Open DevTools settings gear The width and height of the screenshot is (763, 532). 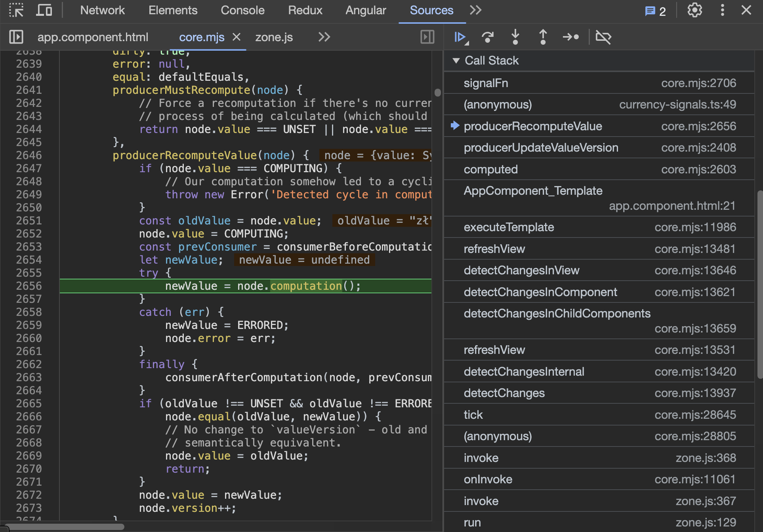point(694,10)
